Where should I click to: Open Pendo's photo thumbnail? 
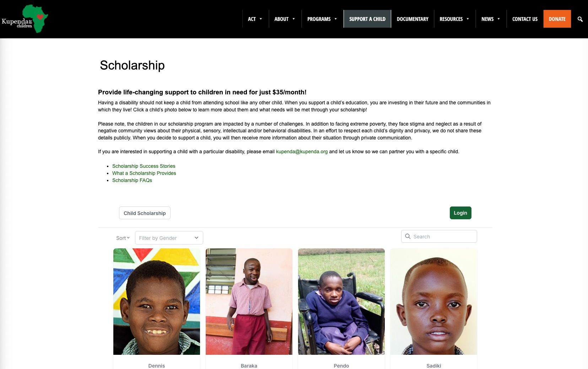pyautogui.click(x=341, y=302)
